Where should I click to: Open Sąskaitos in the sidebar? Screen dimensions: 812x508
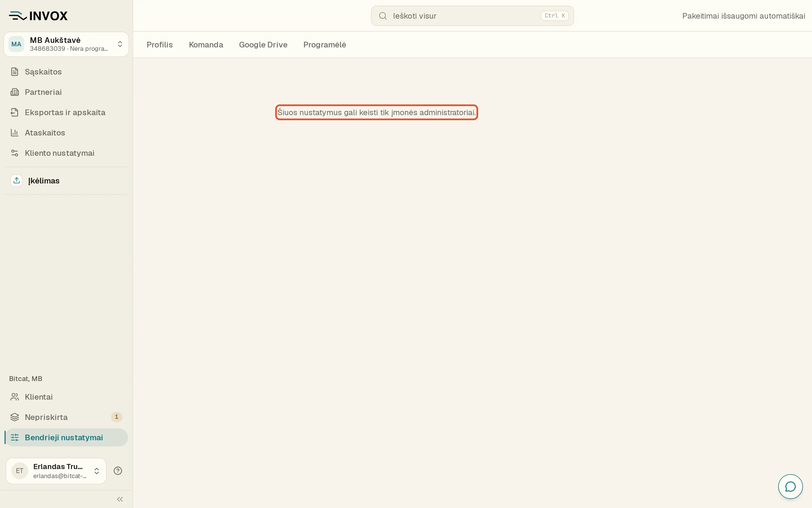point(66,72)
